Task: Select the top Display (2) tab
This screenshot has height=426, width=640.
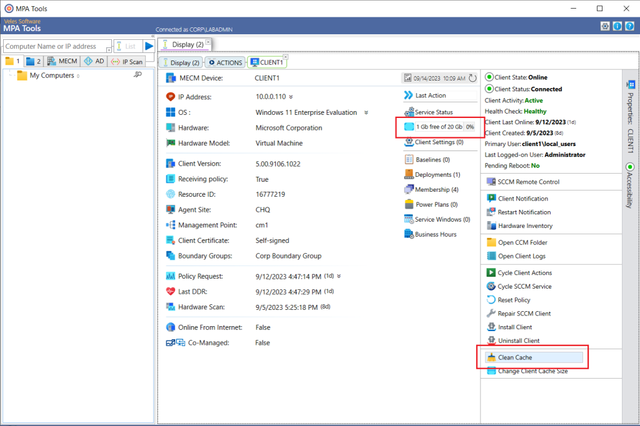Action: pos(184,44)
